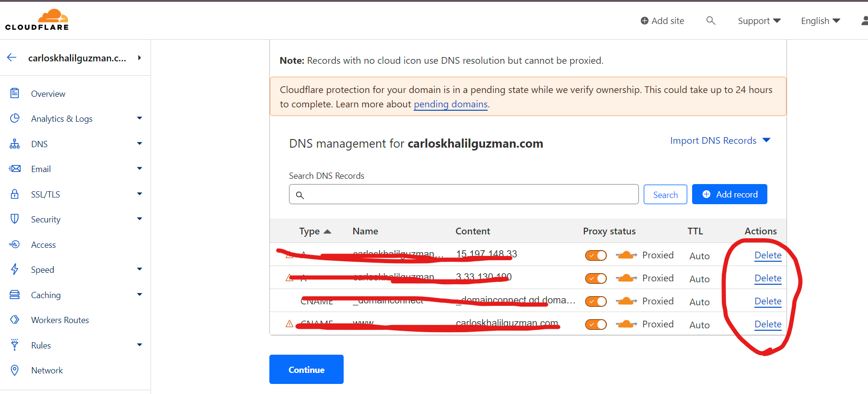Click the Access login arrow icon

(x=14, y=244)
